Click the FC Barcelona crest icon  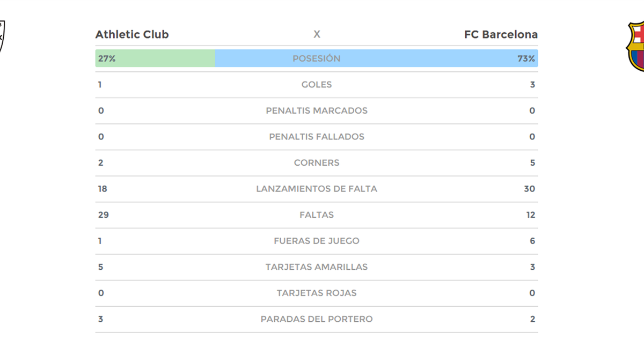(636, 46)
